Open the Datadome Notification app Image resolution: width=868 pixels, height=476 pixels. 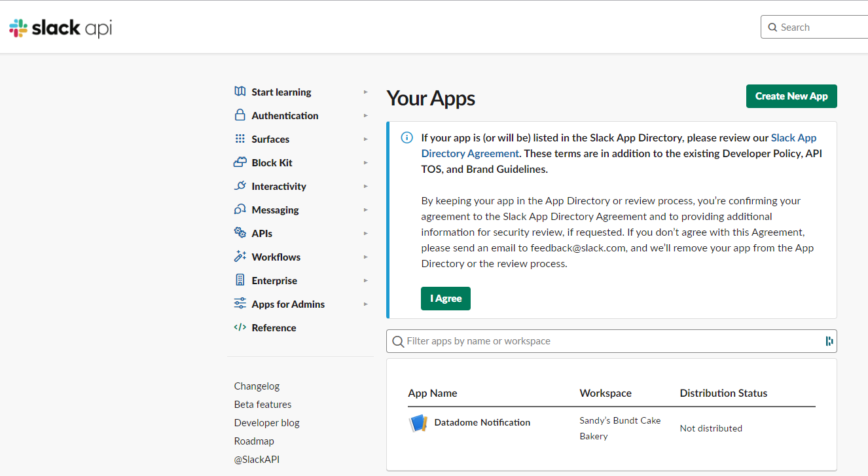click(x=482, y=423)
